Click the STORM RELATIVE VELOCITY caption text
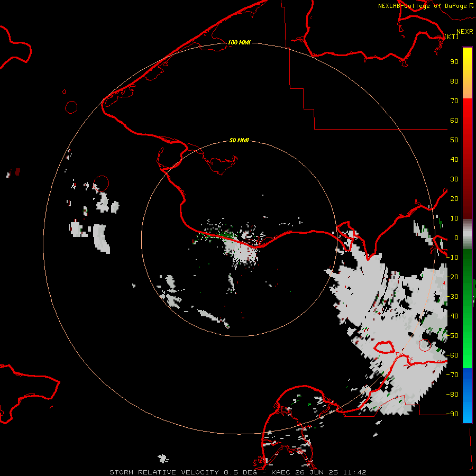The image size is (476, 476). click(164, 472)
